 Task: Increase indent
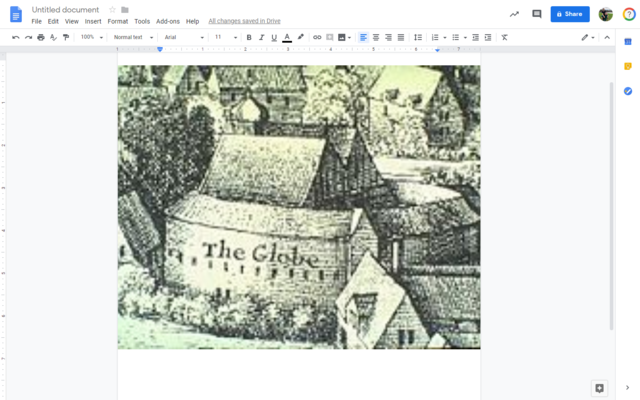(x=488, y=37)
